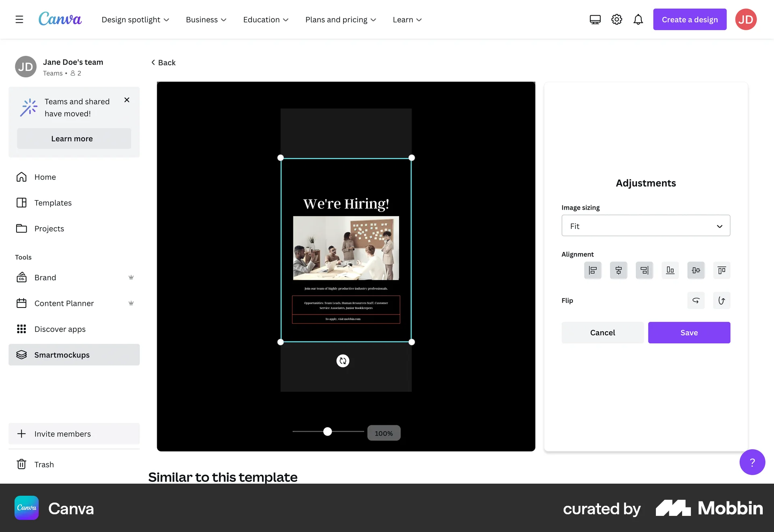
Task: Select the center horizontally alignment option
Action: (618, 270)
